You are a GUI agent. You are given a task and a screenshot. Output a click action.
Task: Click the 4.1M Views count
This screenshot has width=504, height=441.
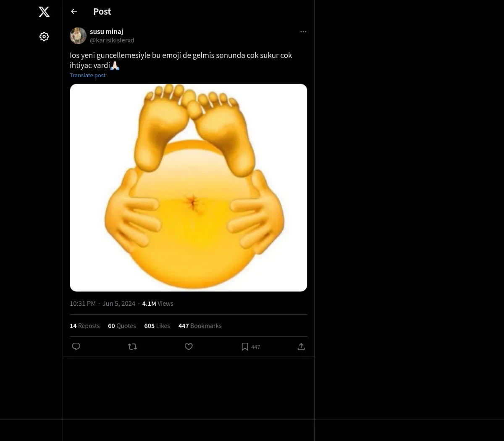(157, 304)
